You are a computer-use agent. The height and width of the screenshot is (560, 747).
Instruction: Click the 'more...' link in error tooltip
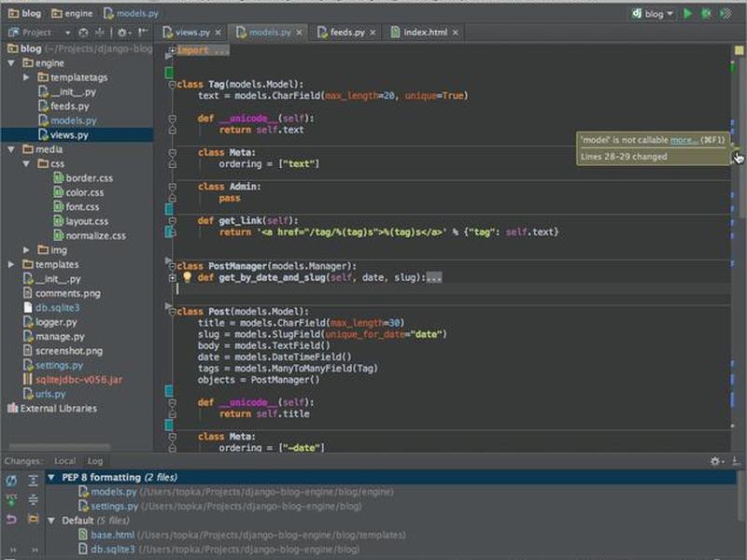[x=684, y=139]
